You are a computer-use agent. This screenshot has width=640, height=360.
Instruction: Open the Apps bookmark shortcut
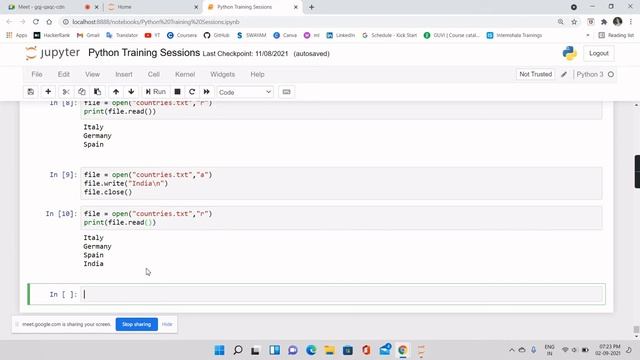click(x=17, y=36)
